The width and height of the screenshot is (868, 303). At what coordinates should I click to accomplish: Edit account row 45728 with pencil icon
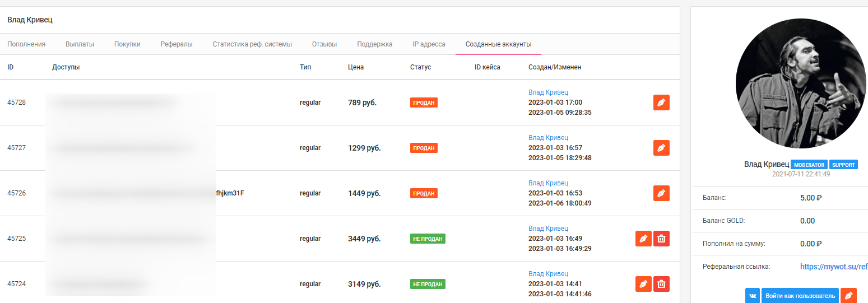point(661,102)
